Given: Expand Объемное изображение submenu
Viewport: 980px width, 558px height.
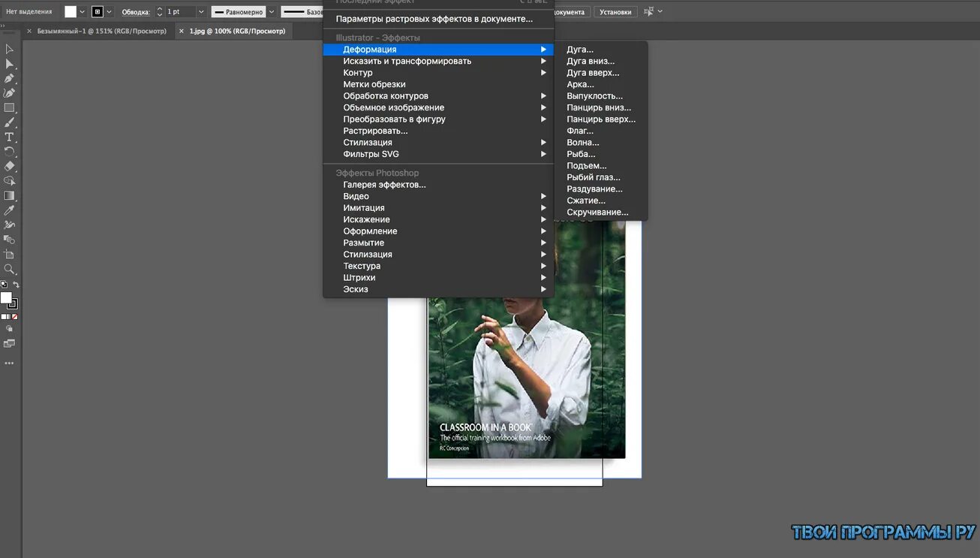Looking at the screenshot, I should (x=438, y=107).
